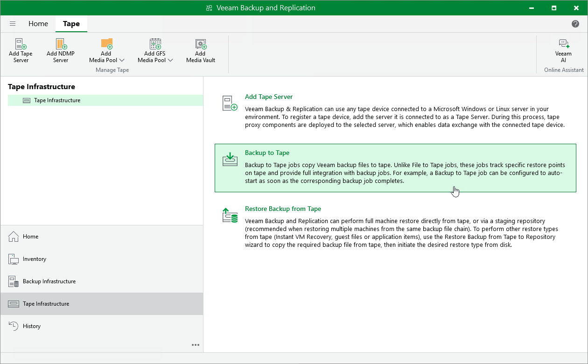Screen dimensions: 588x364
Task: Expand the Add GFS Media Pool dropdown
Action: [170, 60]
